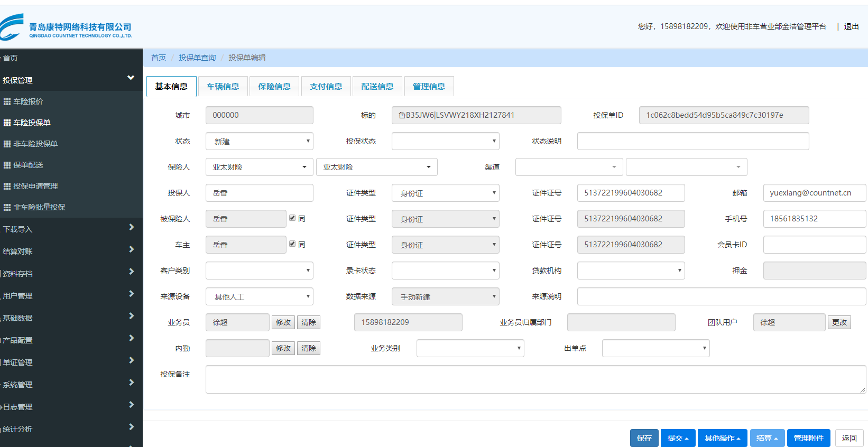Click the 投保备注 text area
The image size is (868, 447).
pos(535,379)
